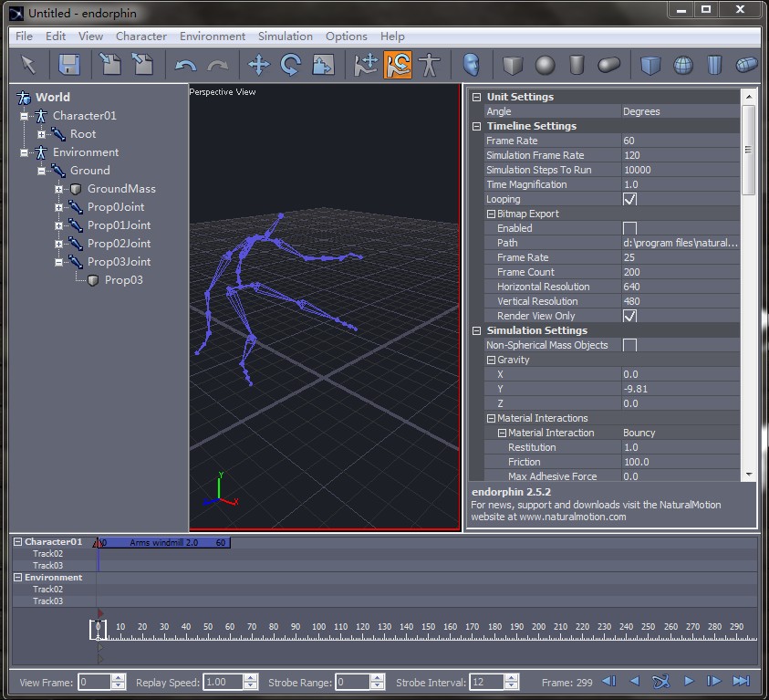Click the Save icon in the toolbar
This screenshot has width=769, height=700.
click(69, 65)
